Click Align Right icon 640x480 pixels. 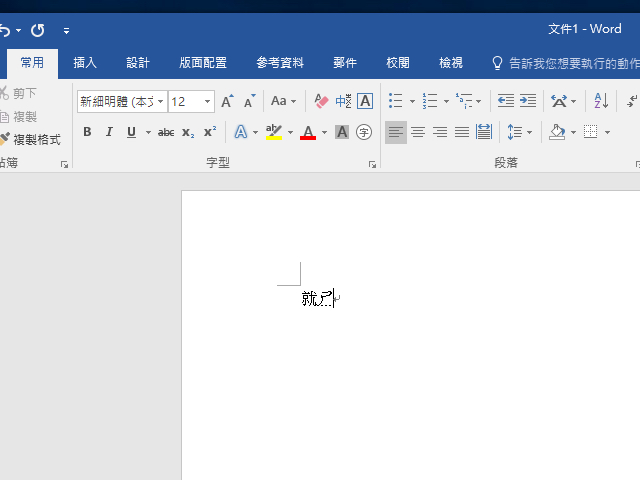(440, 132)
